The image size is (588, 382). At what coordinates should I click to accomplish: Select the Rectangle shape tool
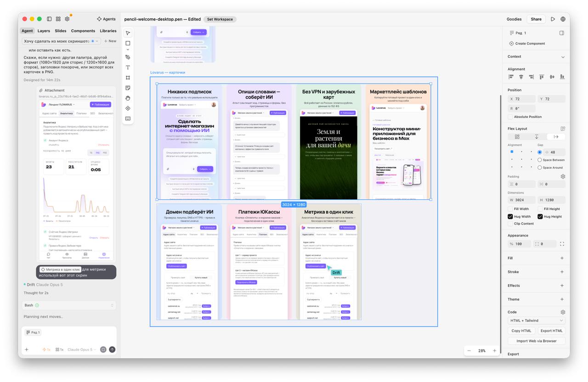128,43
